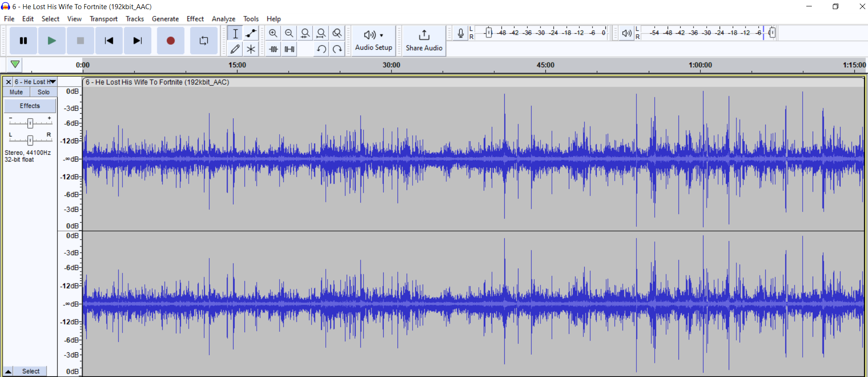Adjust the track pan L/R slider
The image size is (868, 377).
pyautogui.click(x=30, y=140)
